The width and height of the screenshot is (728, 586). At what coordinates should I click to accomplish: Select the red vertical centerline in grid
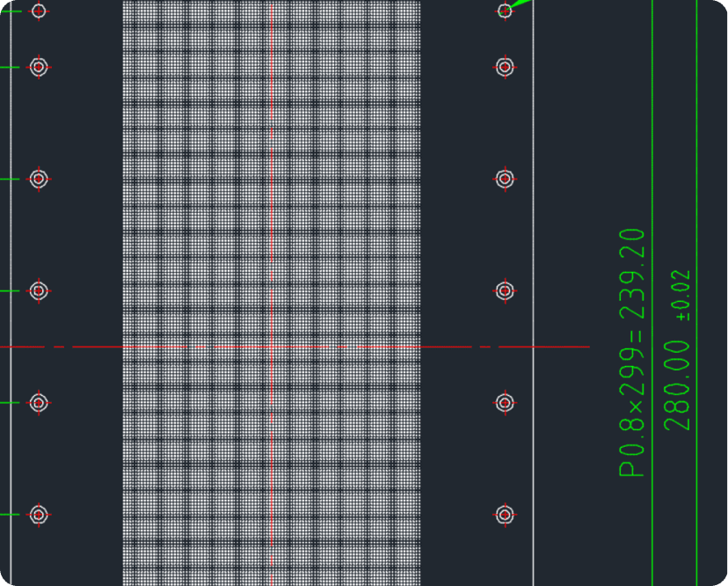272,293
